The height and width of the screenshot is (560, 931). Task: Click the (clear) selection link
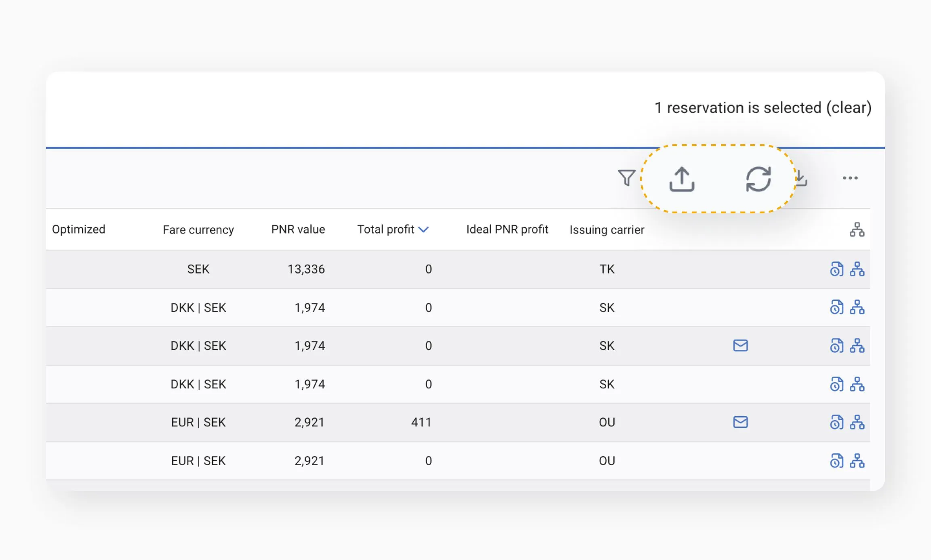pos(848,108)
